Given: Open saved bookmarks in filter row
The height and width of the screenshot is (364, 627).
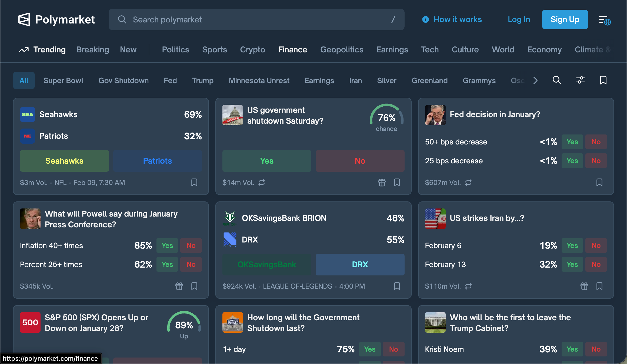Looking at the screenshot, I should pos(603,80).
